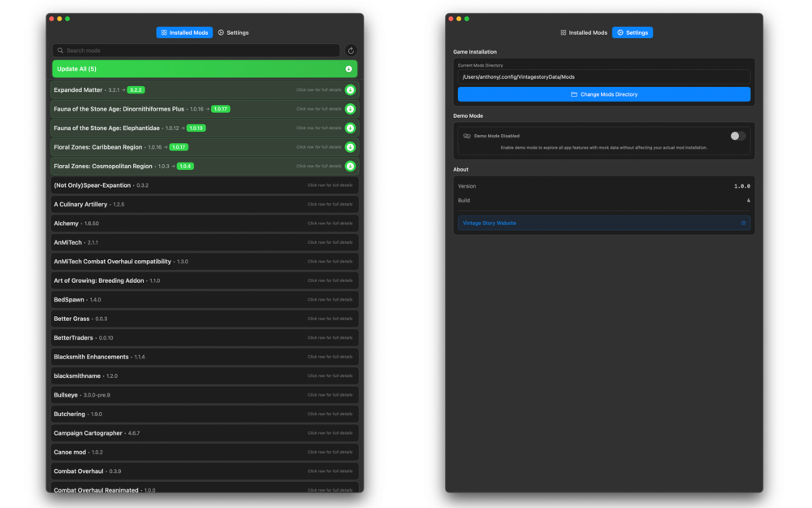The height and width of the screenshot is (508, 812).
Task: Click download icon on Update All bar
Action: 349,69
